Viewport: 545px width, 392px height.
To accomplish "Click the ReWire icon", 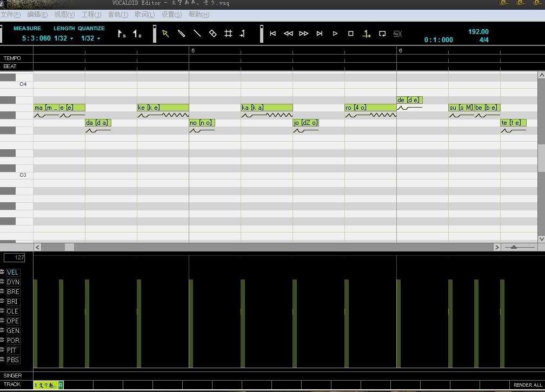I will [397, 34].
